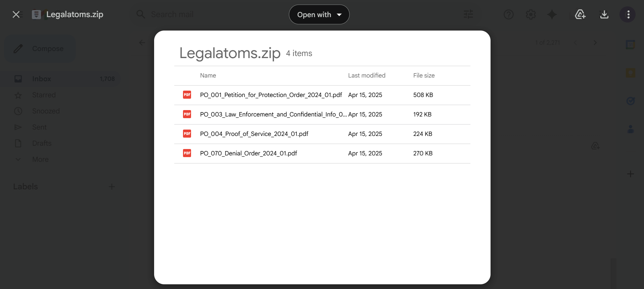Click the '4 items' count label
Viewport: 644px width, 289px height.
click(299, 53)
